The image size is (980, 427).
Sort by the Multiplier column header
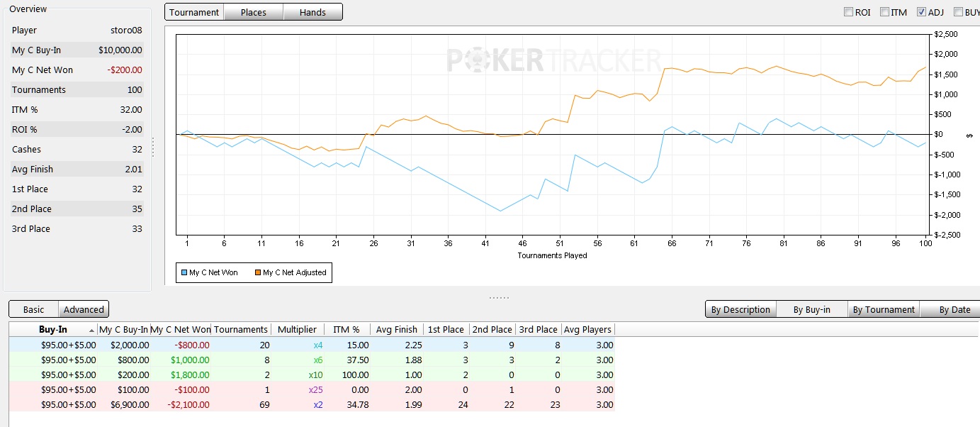point(297,329)
